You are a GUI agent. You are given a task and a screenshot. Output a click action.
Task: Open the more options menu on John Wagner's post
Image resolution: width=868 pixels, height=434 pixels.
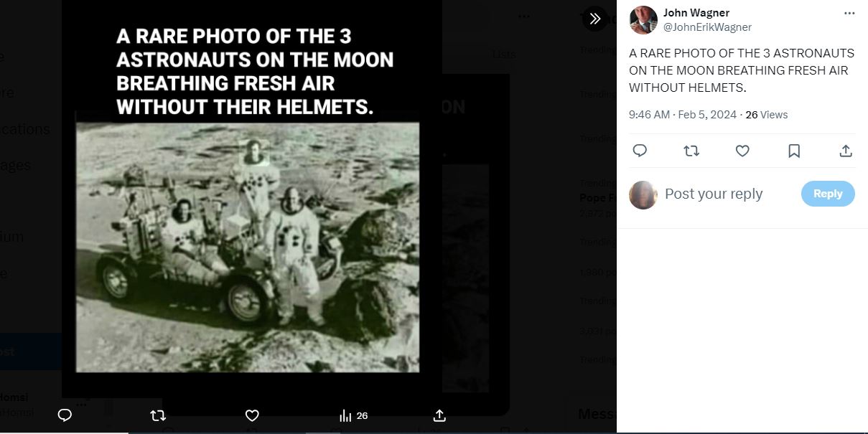coord(849,14)
